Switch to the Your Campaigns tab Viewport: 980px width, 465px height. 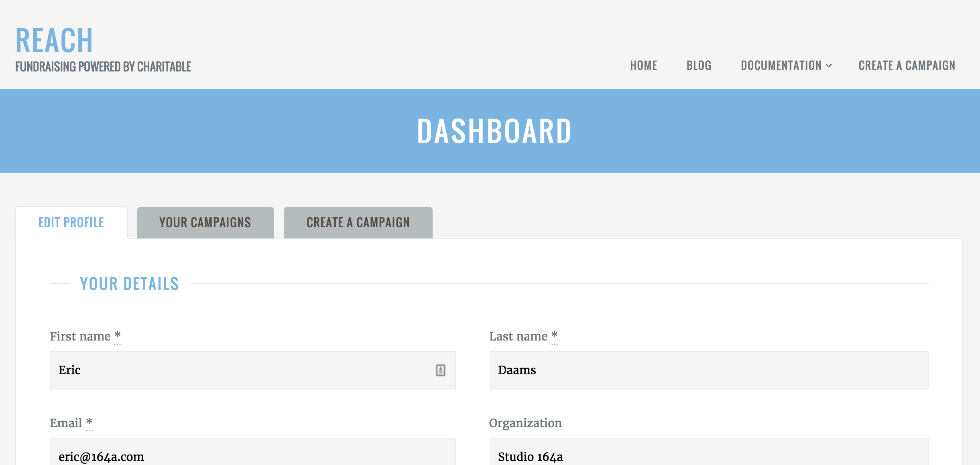click(x=205, y=222)
